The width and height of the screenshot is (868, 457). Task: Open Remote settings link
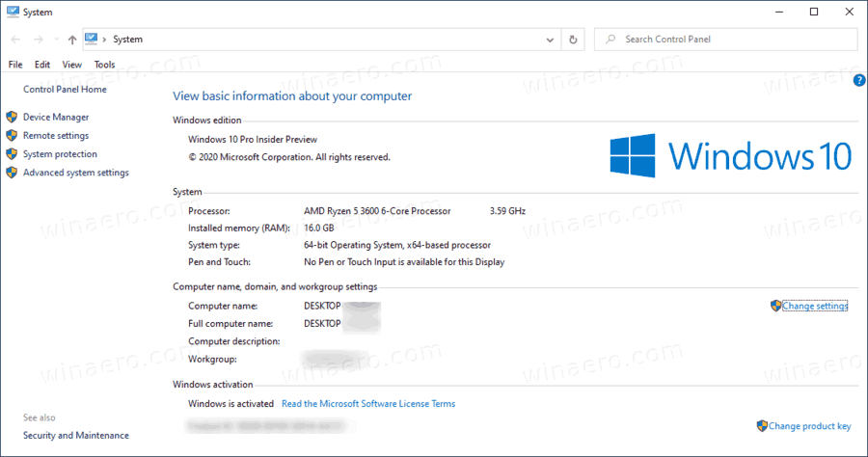(x=56, y=136)
